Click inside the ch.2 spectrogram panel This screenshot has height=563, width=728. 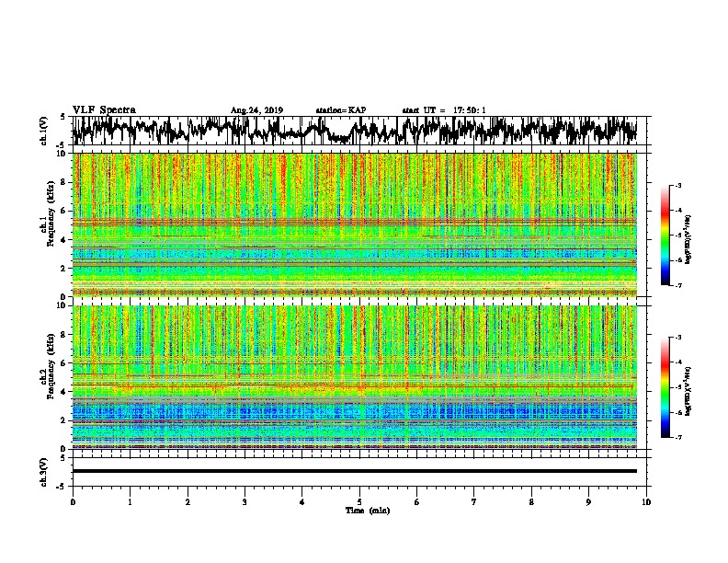354,377
